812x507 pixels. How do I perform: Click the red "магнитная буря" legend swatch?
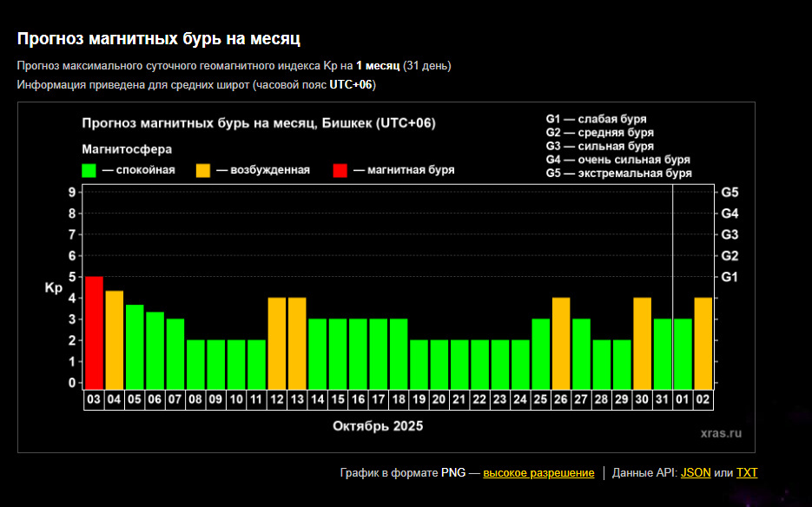[x=340, y=170]
